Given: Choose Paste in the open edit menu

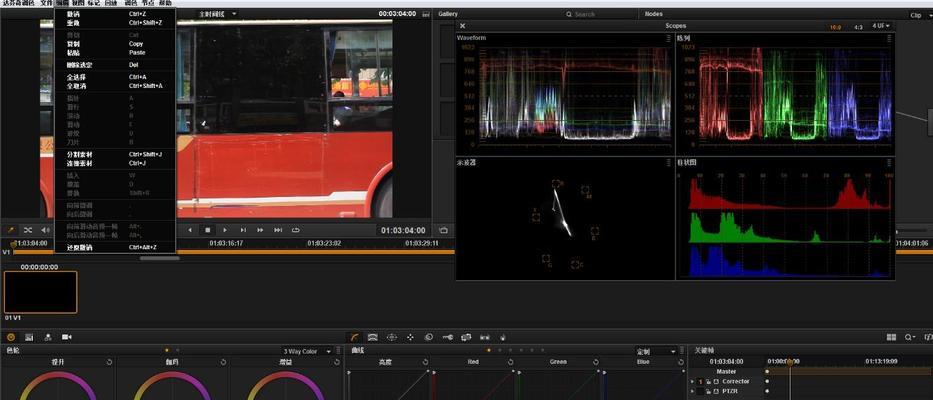Looking at the screenshot, I should pos(115,52).
